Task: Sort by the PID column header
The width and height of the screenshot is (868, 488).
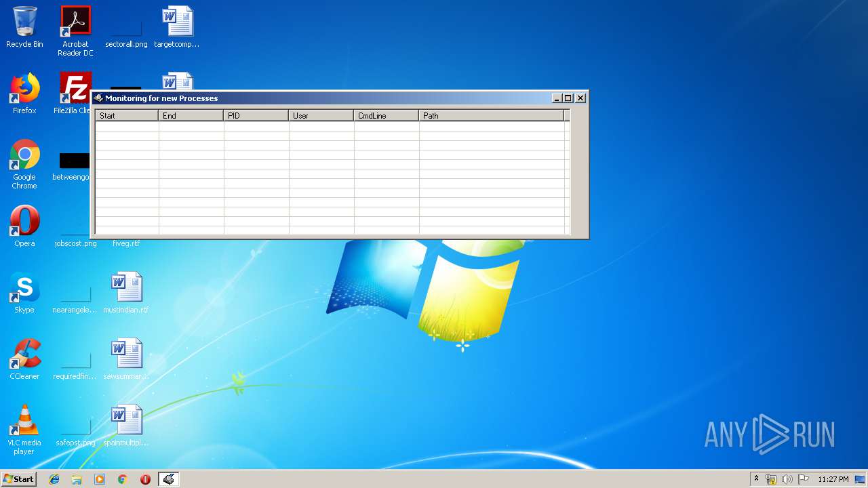Action: (256, 115)
